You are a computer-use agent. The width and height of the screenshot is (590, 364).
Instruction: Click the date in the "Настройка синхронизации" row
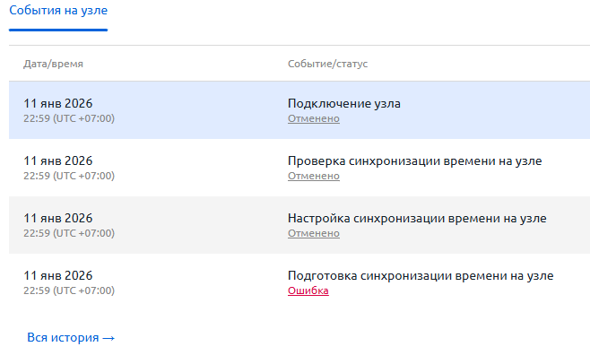click(x=58, y=218)
